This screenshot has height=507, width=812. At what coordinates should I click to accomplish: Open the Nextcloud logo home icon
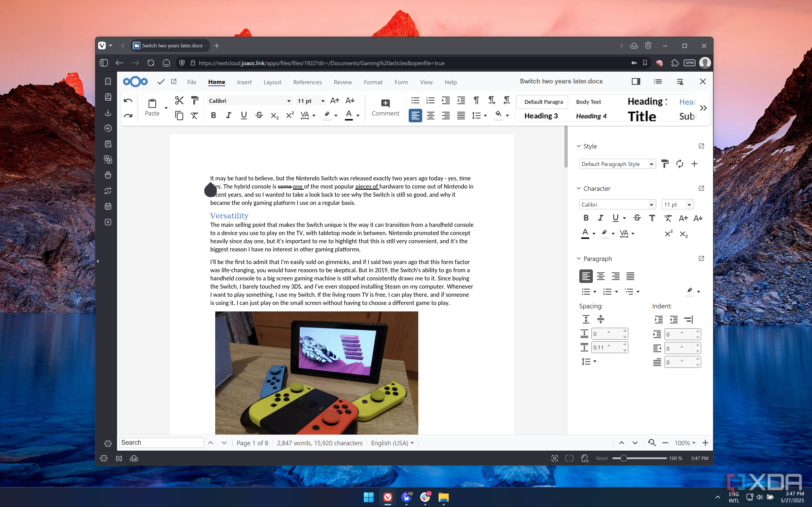pyautogui.click(x=135, y=81)
